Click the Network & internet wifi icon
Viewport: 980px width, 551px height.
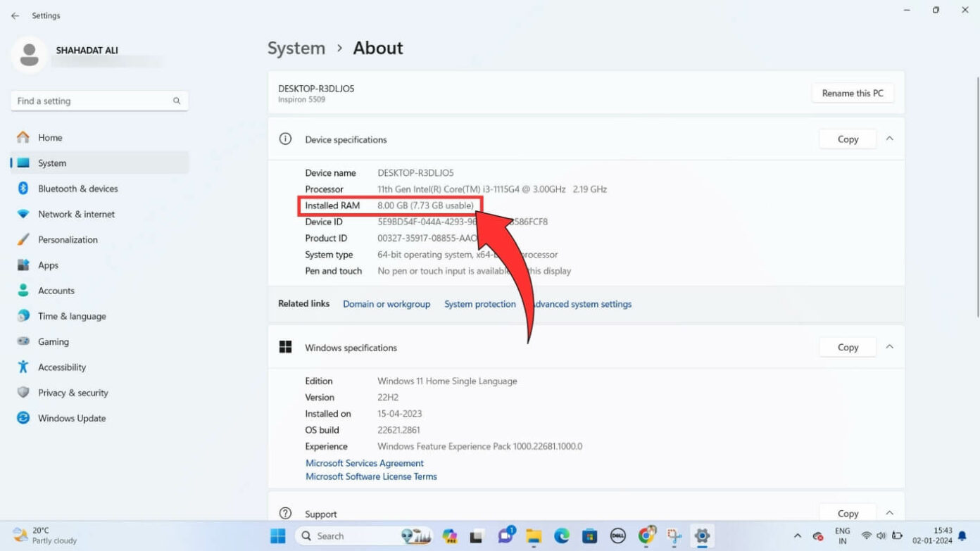[x=23, y=214]
